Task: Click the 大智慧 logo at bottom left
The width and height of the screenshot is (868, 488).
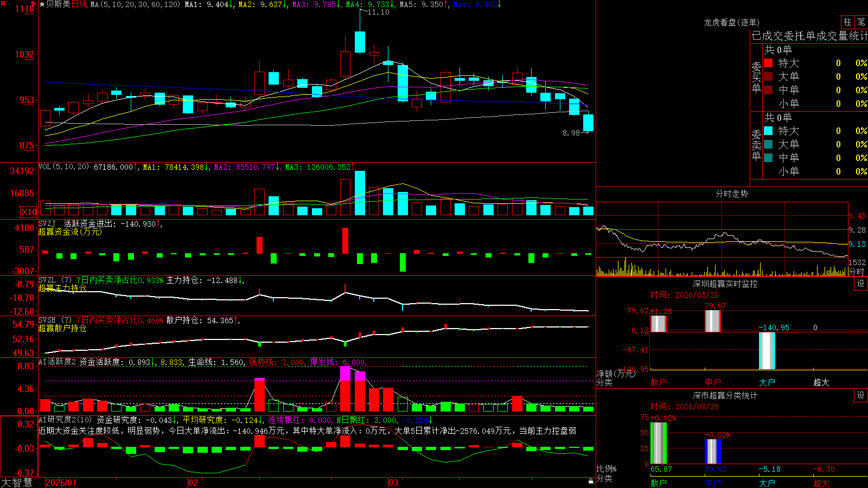Action: point(17,483)
